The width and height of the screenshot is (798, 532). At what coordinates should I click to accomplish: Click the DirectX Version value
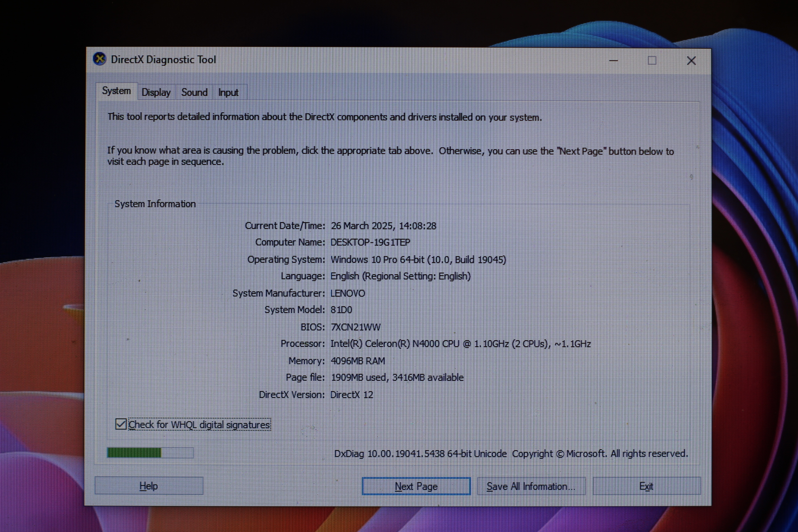point(352,394)
